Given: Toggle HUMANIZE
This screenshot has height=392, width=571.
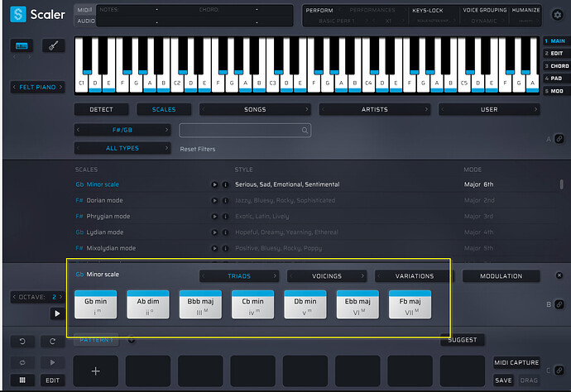Looking at the screenshot, I should [525, 10].
